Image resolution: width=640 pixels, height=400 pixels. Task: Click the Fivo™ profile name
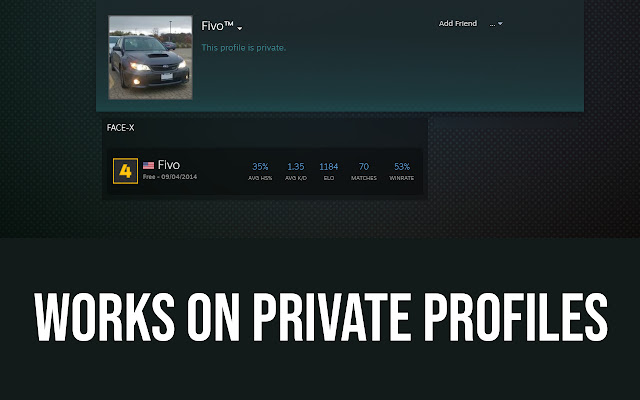pyautogui.click(x=217, y=26)
